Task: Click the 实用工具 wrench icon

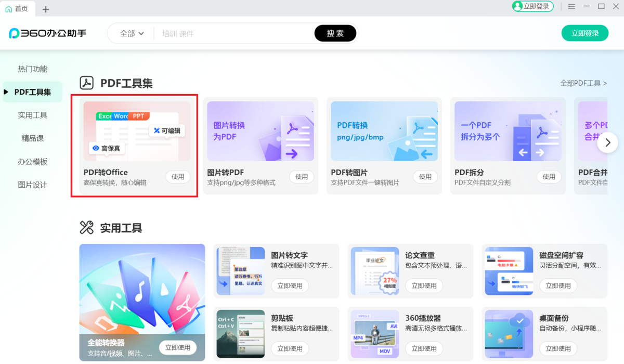Action: tap(87, 227)
